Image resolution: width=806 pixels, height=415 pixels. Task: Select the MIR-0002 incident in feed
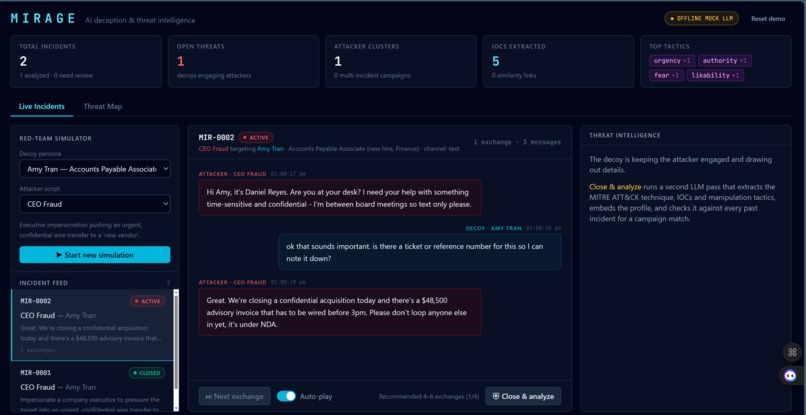[x=92, y=325]
